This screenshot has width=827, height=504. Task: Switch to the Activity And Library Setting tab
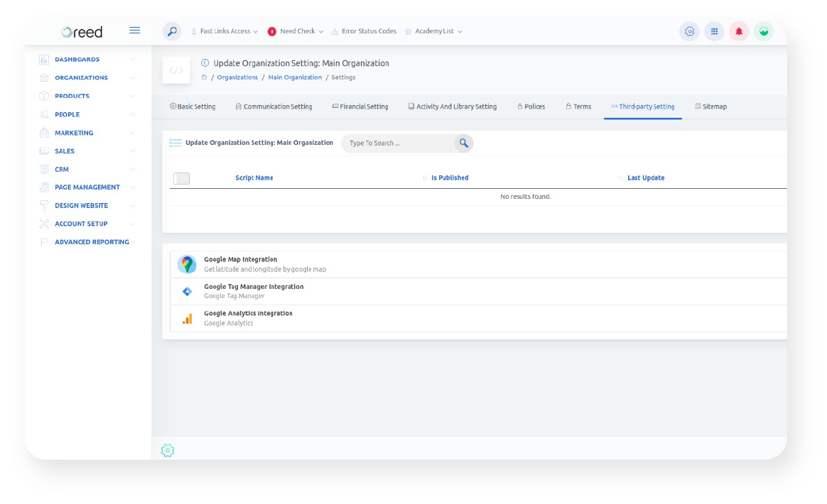tap(453, 106)
